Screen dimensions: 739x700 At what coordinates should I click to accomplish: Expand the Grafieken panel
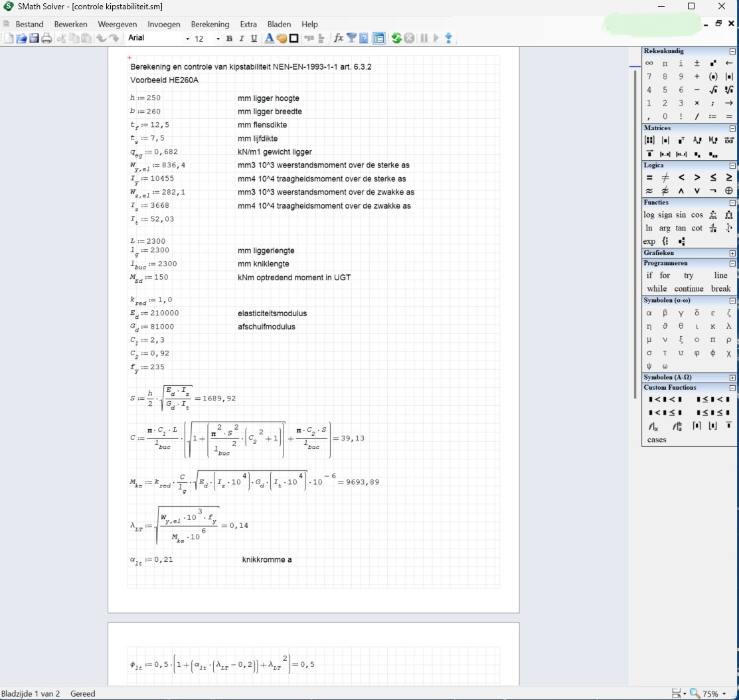[732, 253]
